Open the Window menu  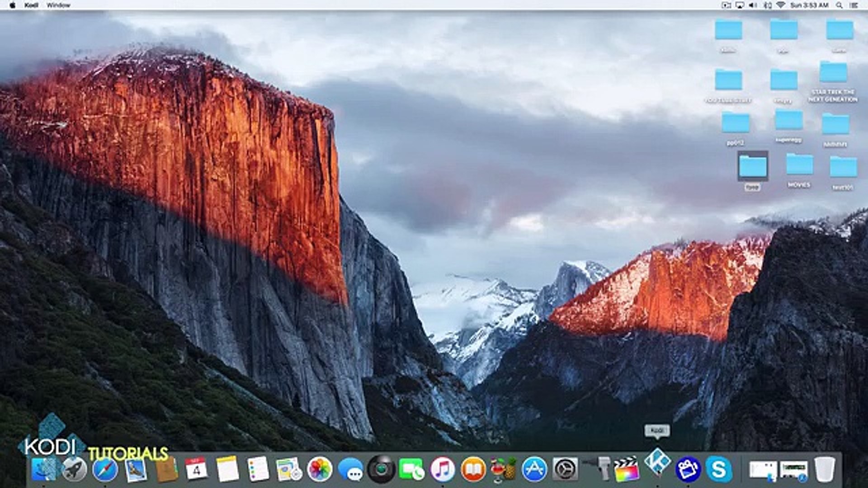(x=58, y=5)
